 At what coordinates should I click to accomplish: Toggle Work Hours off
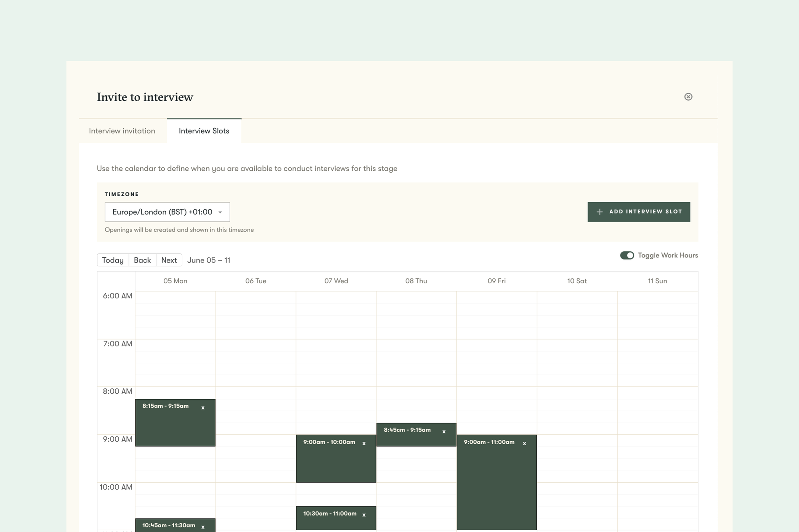point(627,255)
